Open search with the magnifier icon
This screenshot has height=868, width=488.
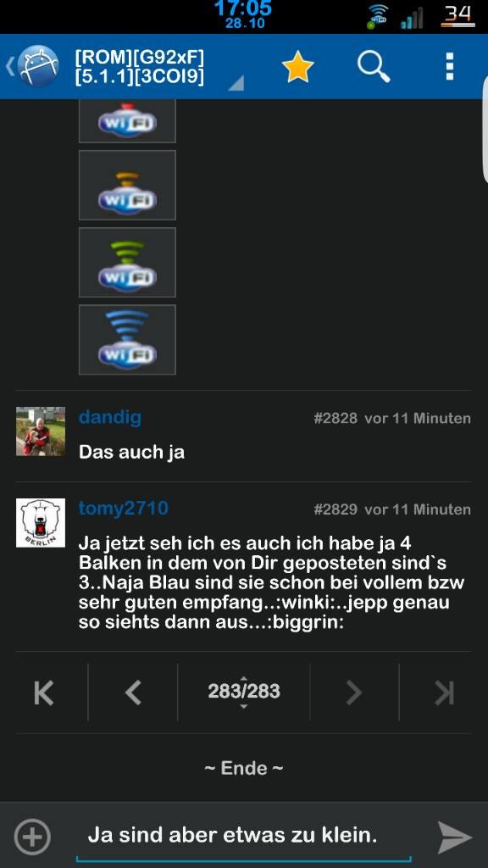(x=374, y=67)
